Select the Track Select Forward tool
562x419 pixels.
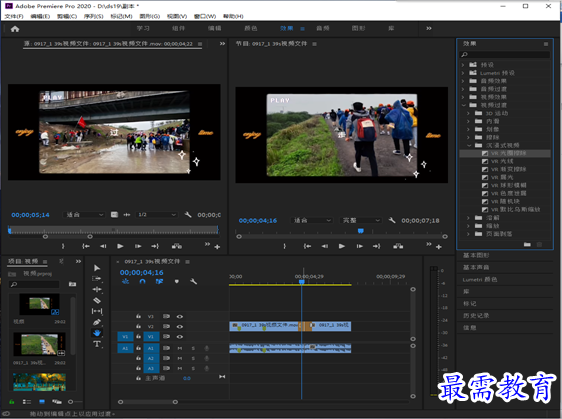point(97,279)
